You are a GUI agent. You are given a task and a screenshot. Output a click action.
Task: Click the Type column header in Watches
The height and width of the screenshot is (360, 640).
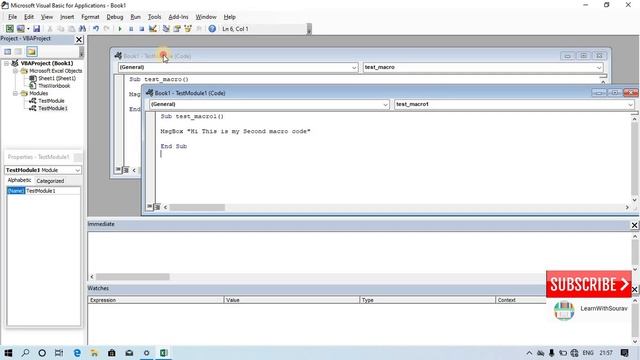pos(427,300)
